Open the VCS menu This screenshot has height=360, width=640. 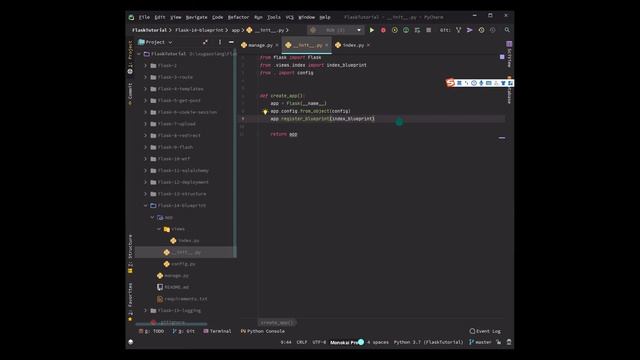(x=289, y=17)
